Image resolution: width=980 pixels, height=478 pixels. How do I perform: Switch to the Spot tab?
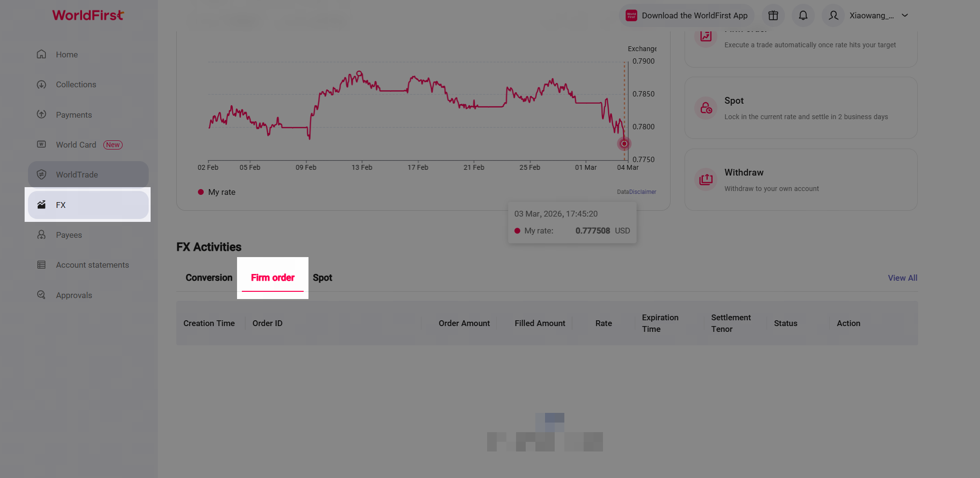point(322,278)
